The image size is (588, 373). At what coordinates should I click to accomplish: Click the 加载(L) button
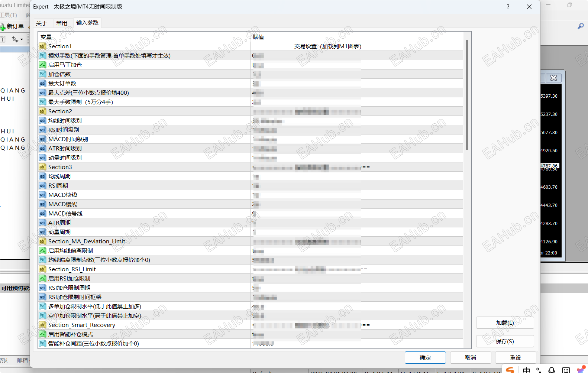[505, 323]
